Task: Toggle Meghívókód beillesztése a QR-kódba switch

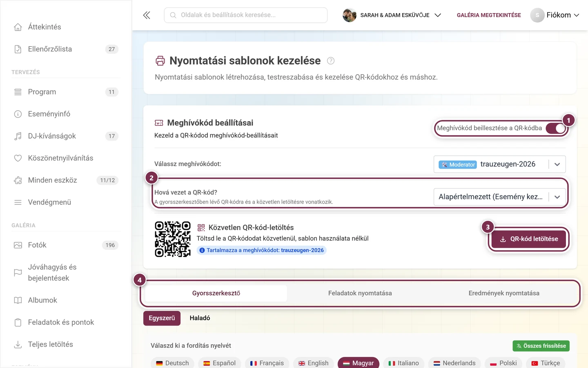Action: 555,128
